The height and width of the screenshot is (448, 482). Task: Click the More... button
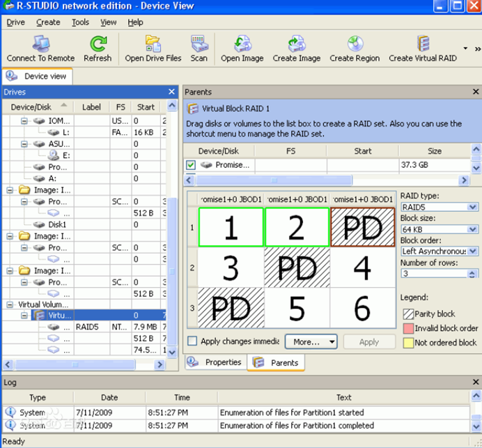[x=311, y=342]
